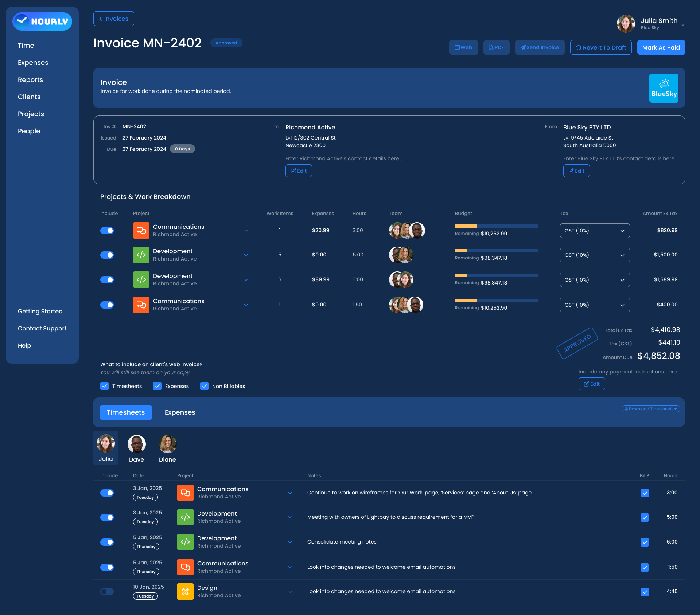Expand the $1,689.99 Development project row chevron
The height and width of the screenshot is (615, 700).
pos(246,280)
